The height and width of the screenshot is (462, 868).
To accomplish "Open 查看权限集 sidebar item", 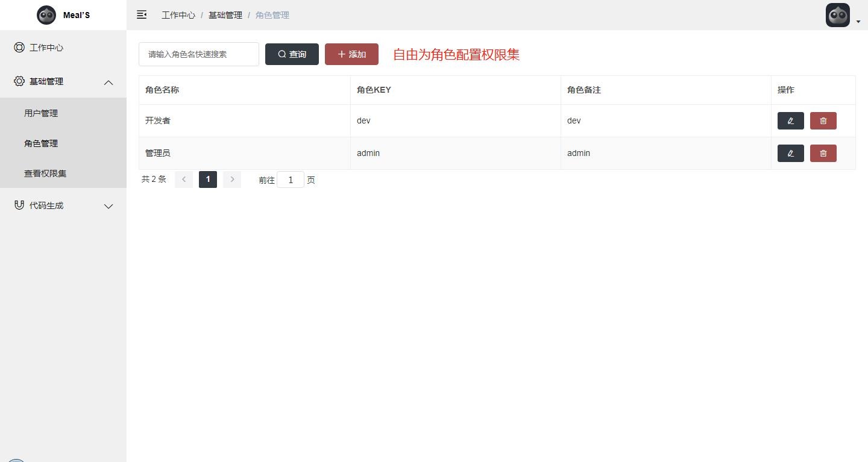I will [45, 173].
